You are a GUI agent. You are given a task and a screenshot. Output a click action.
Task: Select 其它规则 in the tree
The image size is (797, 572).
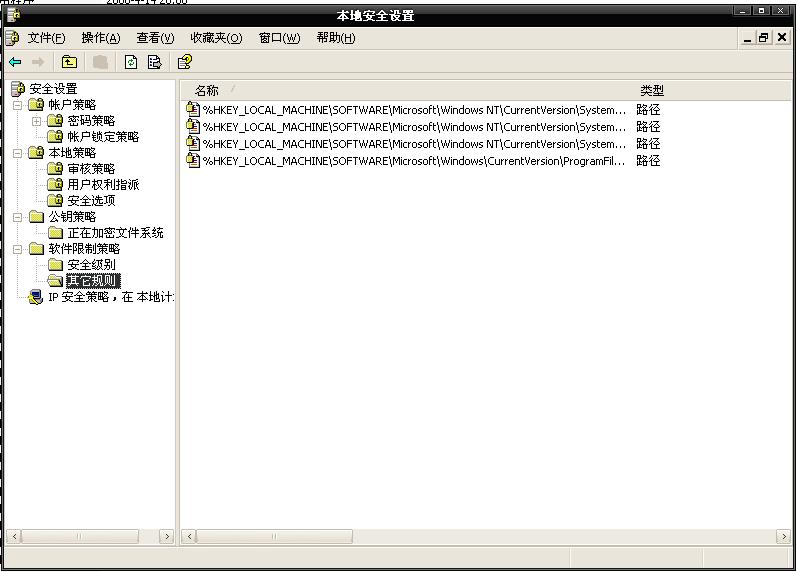pyautogui.click(x=93, y=281)
